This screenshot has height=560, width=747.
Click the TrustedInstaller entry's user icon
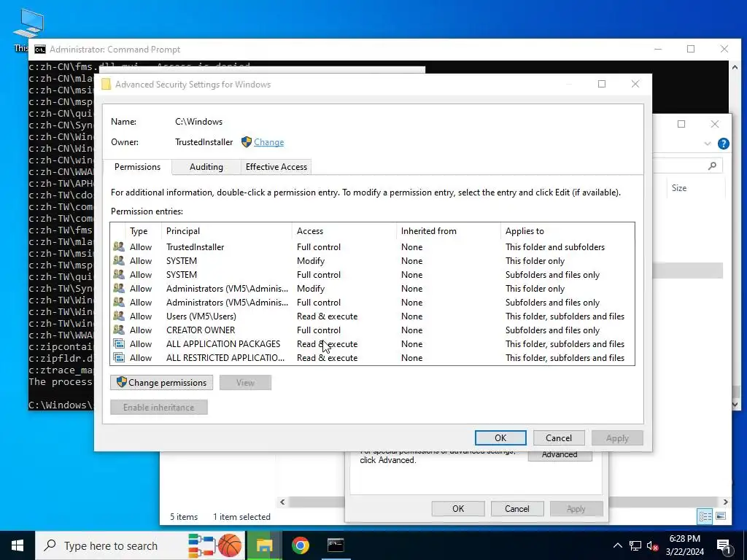pyautogui.click(x=119, y=246)
